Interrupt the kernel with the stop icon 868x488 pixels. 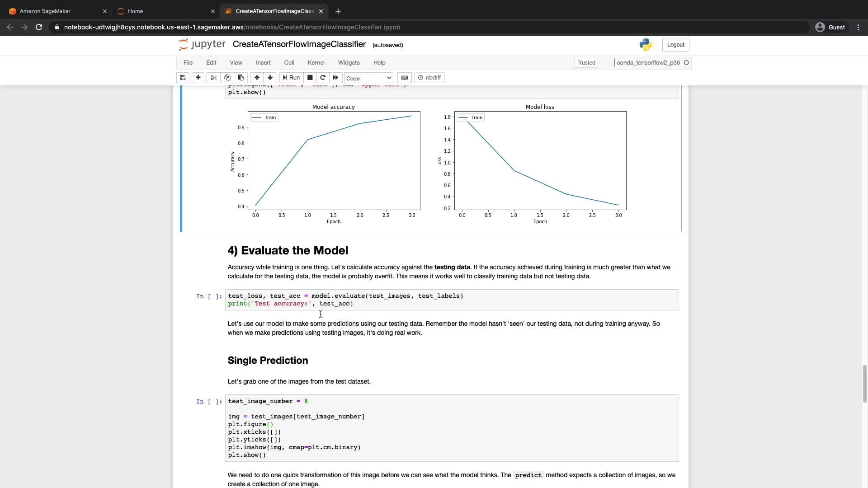click(x=310, y=78)
